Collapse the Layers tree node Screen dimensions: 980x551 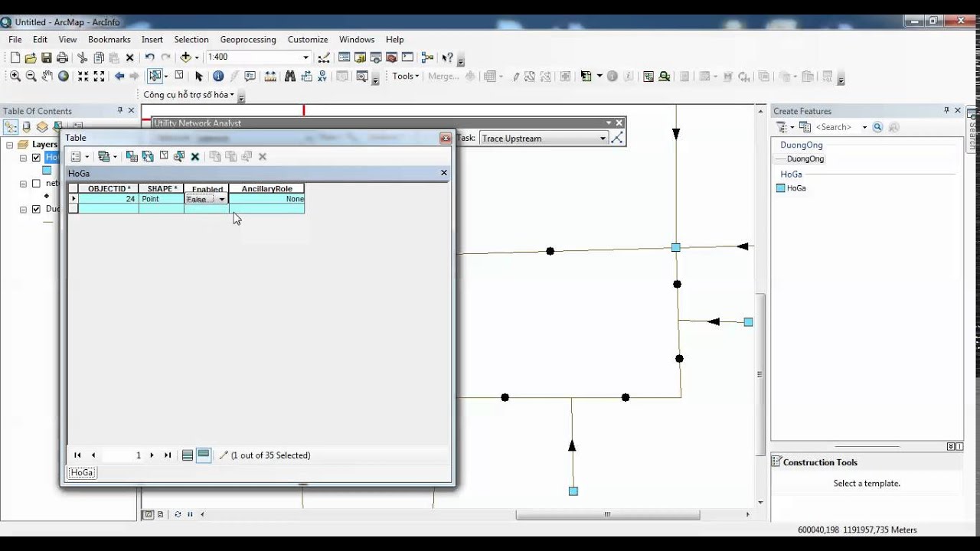(9, 145)
